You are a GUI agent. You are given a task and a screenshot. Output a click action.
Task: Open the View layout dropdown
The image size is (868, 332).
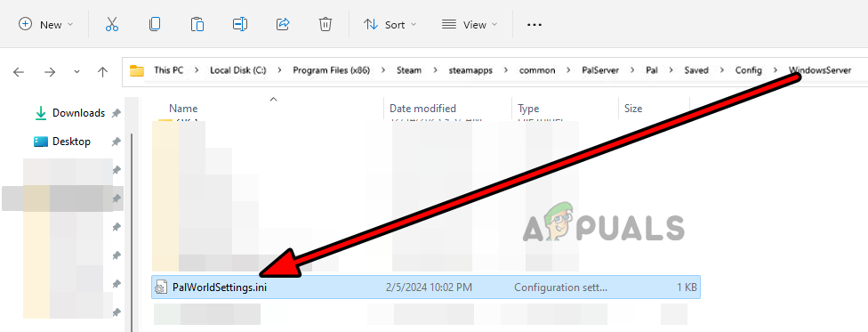click(x=470, y=24)
